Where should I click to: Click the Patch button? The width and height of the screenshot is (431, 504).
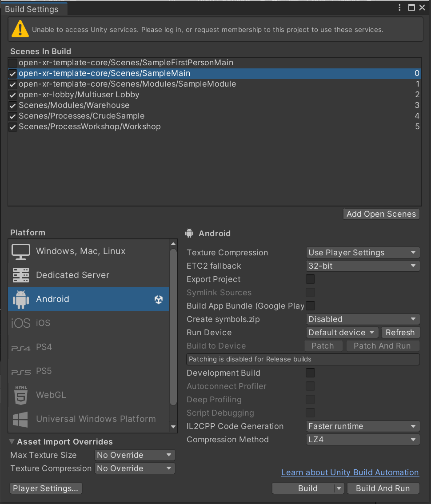tap(323, 346)
